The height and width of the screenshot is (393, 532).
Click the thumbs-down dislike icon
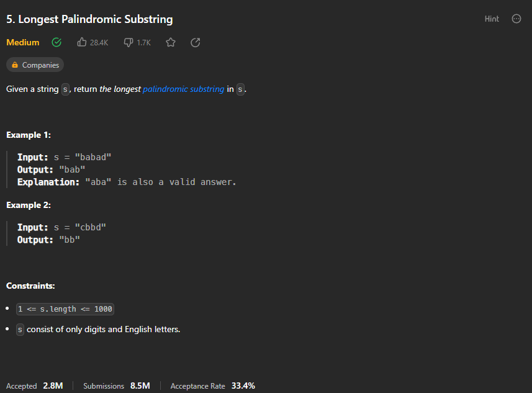coord(128,42)
